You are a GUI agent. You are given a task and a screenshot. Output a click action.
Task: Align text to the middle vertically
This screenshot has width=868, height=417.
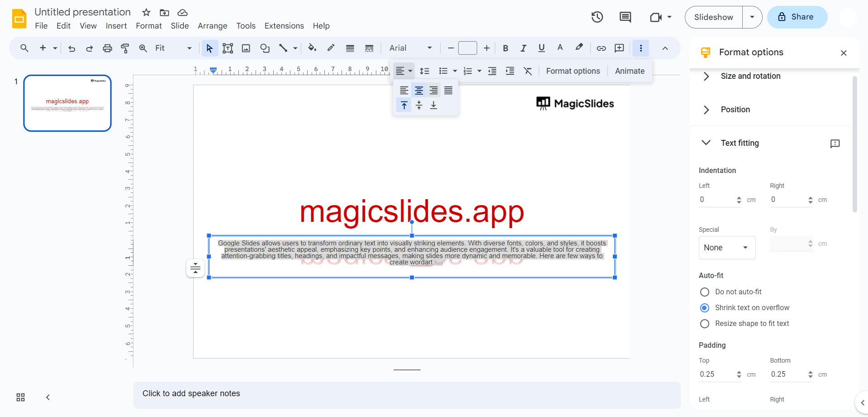click(419, 105)
